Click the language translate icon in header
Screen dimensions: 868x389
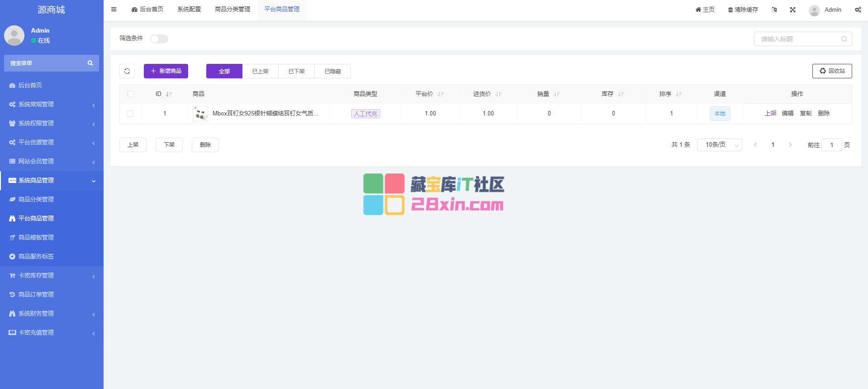(x=774, y=10)
